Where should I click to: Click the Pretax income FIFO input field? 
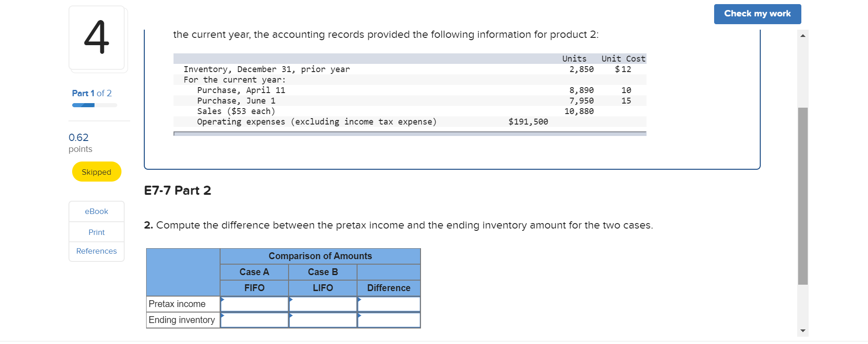(x=254, y=304)
